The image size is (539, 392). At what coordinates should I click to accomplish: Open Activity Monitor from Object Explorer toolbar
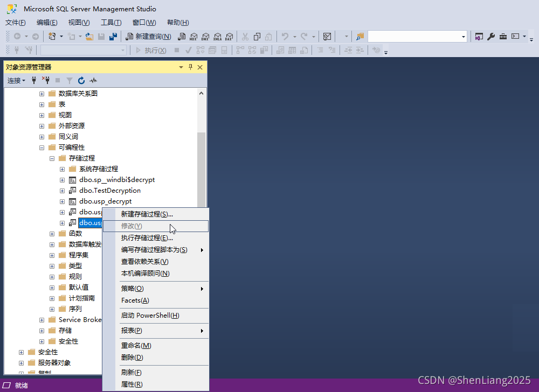point(93,80)
